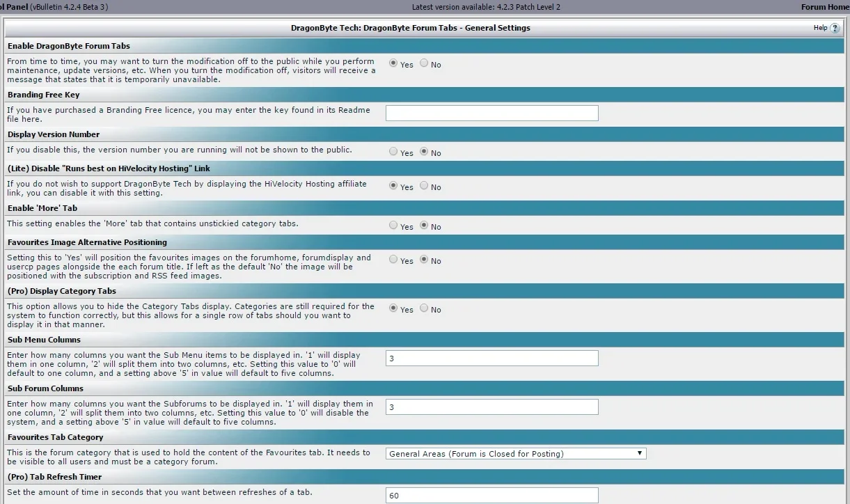Click the Sub Forum Columns value field
Image resolution: width=850 pixels, height=504 pixels.
pyautogui.click(x=492, y=407)
